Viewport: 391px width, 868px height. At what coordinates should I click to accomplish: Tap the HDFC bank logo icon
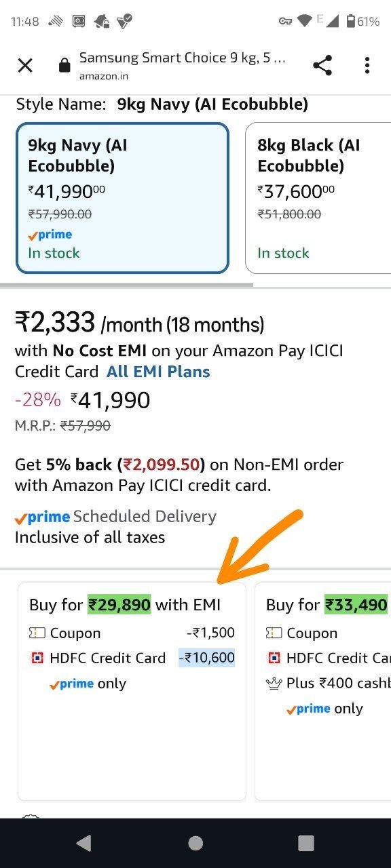click(x=37, y=658)
